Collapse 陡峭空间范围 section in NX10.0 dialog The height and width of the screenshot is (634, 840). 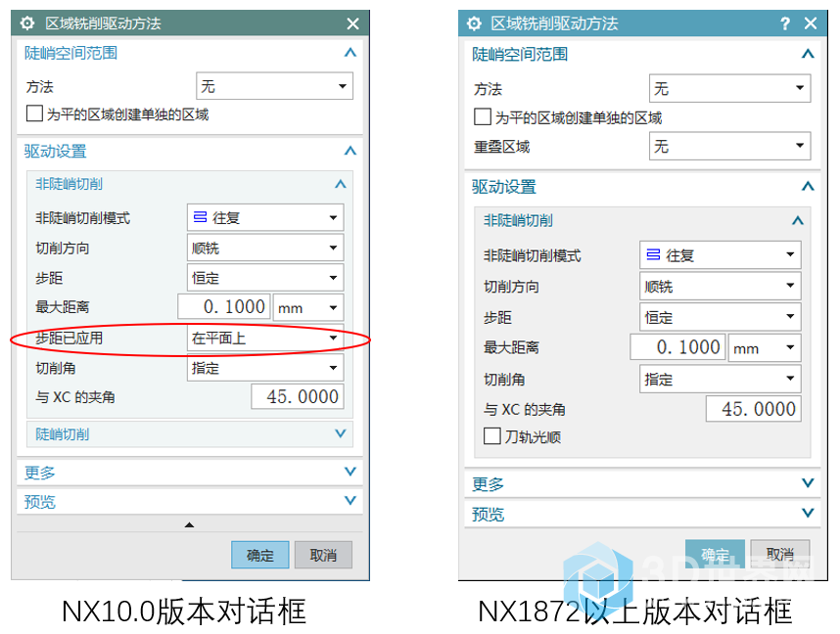(x=350, y=53)
